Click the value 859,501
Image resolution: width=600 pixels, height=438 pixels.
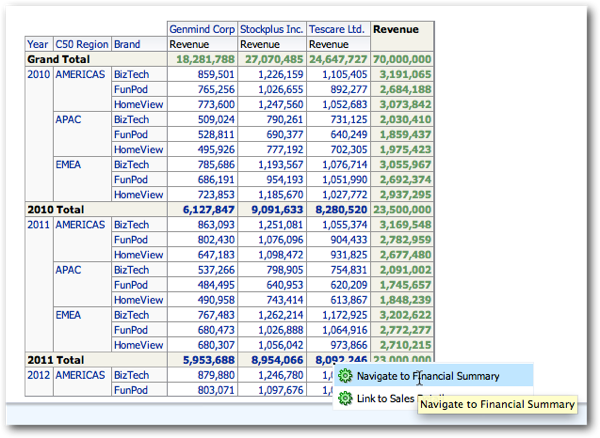[216, 74]
